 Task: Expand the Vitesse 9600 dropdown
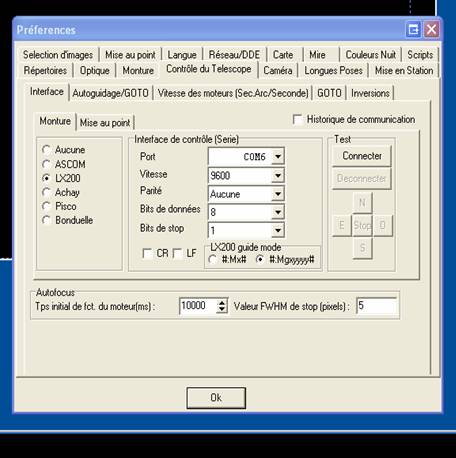[278, 175]
